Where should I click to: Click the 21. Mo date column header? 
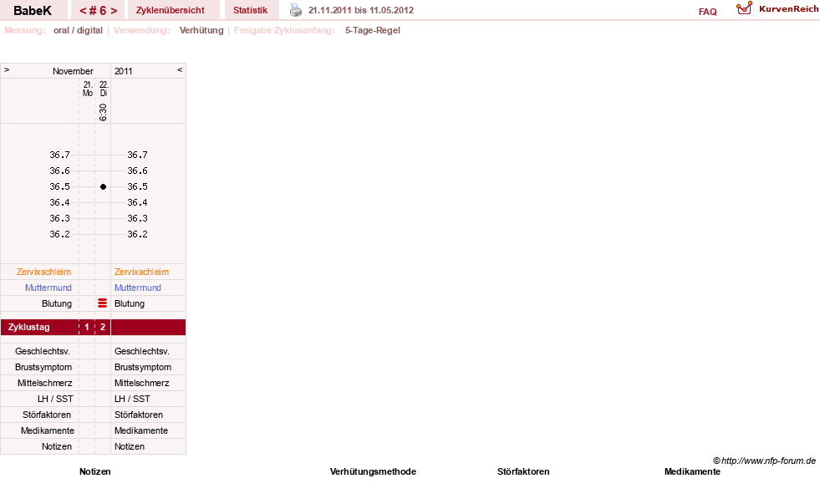(x=87, y=89)
